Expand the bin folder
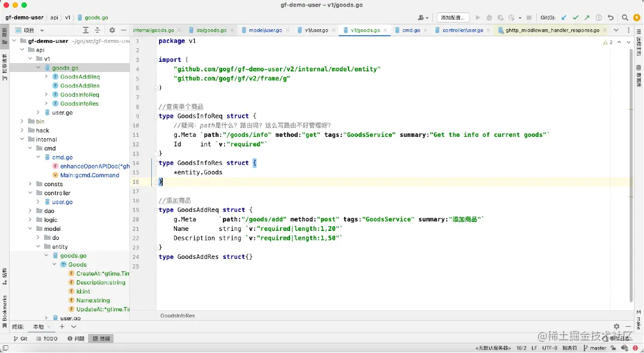644x353 pixels. [x=22, y=121]
